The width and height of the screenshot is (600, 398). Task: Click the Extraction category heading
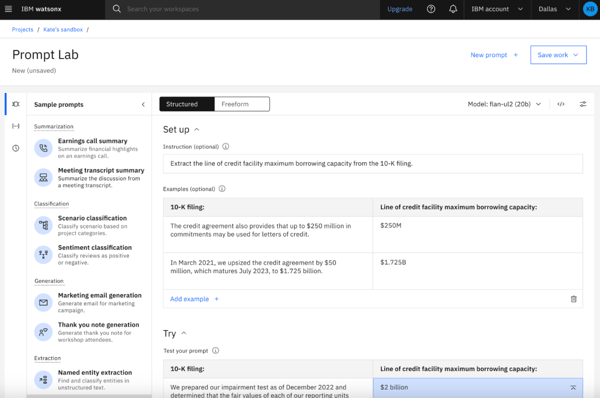coord(47,358)
